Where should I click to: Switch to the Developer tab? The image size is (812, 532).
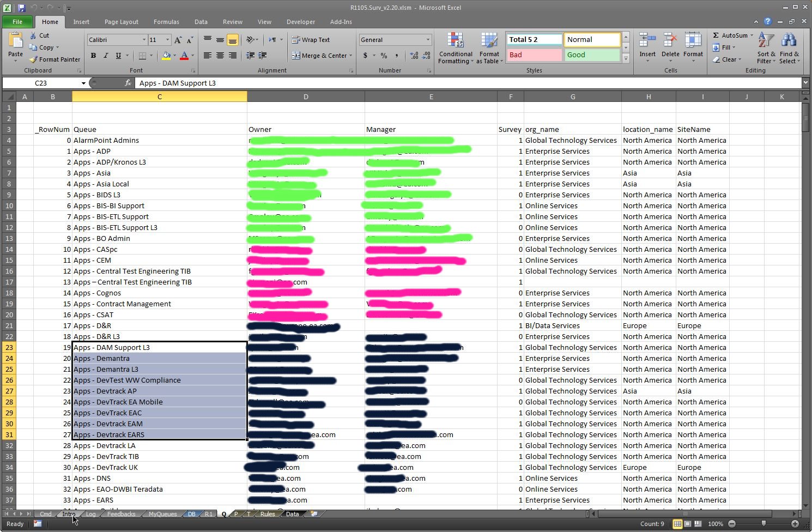(301, 22)
